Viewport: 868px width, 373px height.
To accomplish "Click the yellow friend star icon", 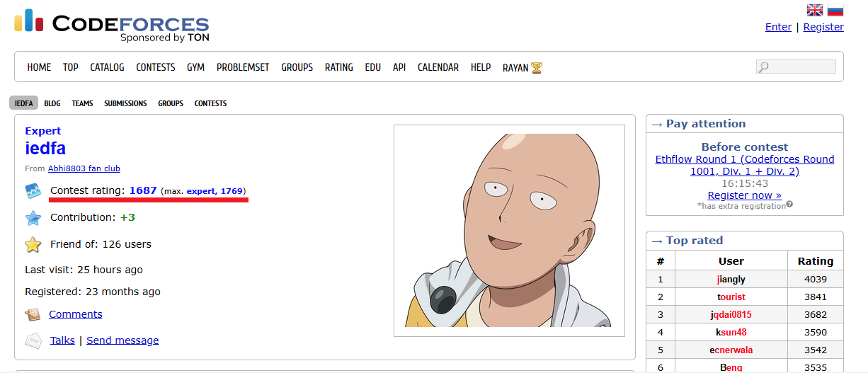I will pos(33,245).
